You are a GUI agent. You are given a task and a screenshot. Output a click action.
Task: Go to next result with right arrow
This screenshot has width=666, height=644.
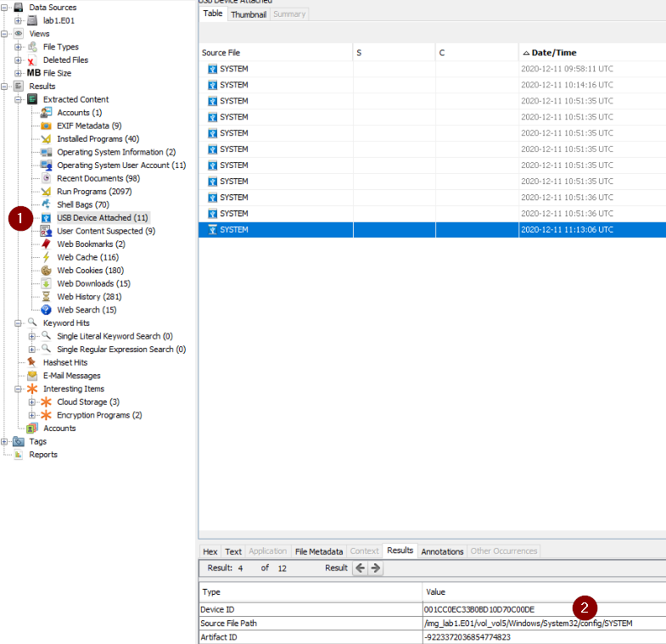point(376,568)
